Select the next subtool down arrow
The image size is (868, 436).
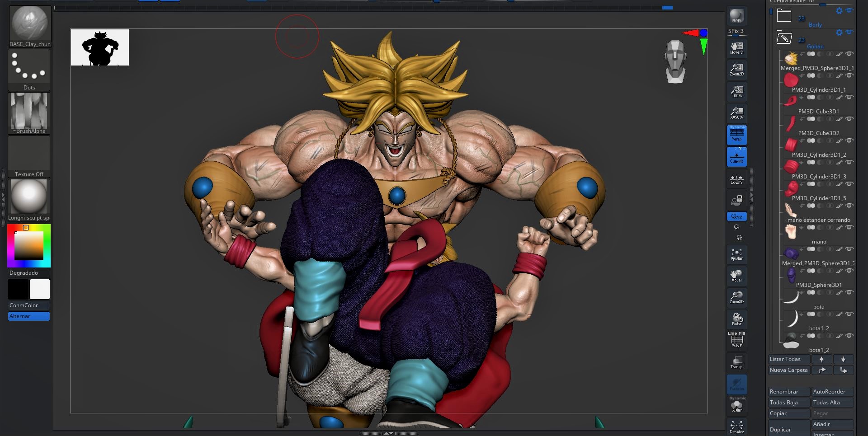coord(843,359)
